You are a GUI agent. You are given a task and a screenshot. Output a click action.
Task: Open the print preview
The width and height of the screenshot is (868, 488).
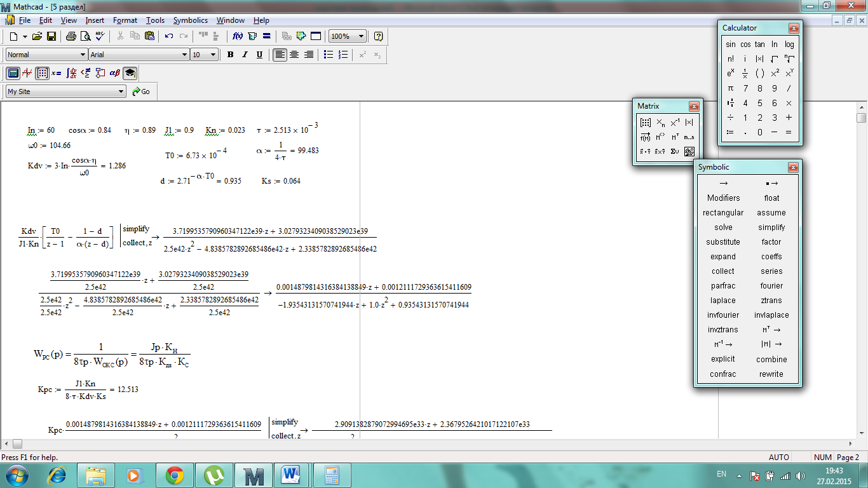point(85,36)
